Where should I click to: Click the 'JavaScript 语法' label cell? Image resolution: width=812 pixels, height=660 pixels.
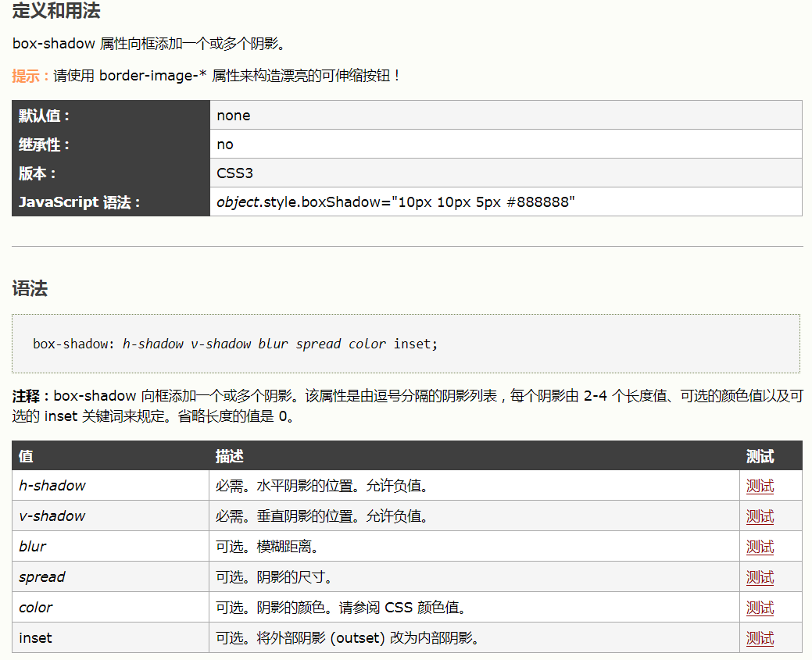(111, 202)
